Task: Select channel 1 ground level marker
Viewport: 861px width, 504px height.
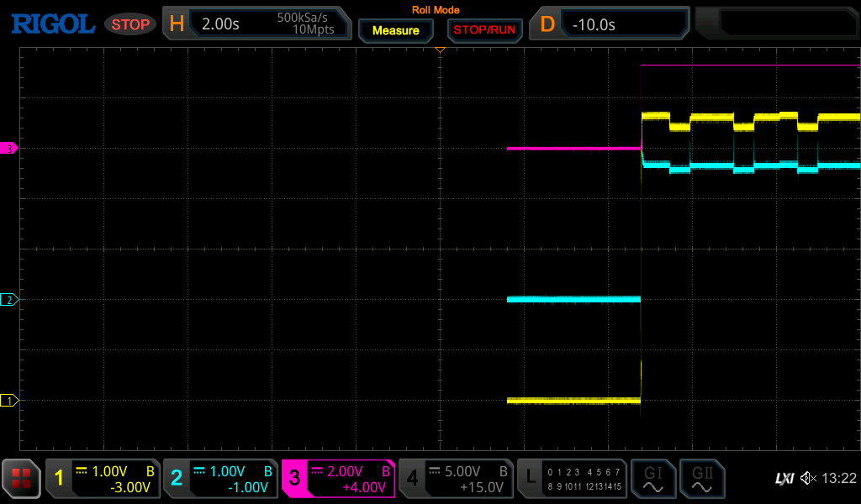Action: pos(8,401)
